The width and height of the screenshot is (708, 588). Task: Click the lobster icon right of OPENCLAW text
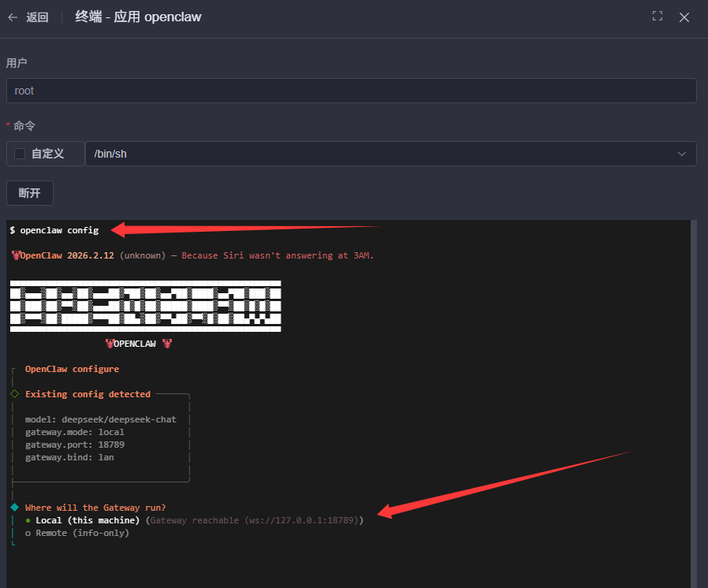166,344
